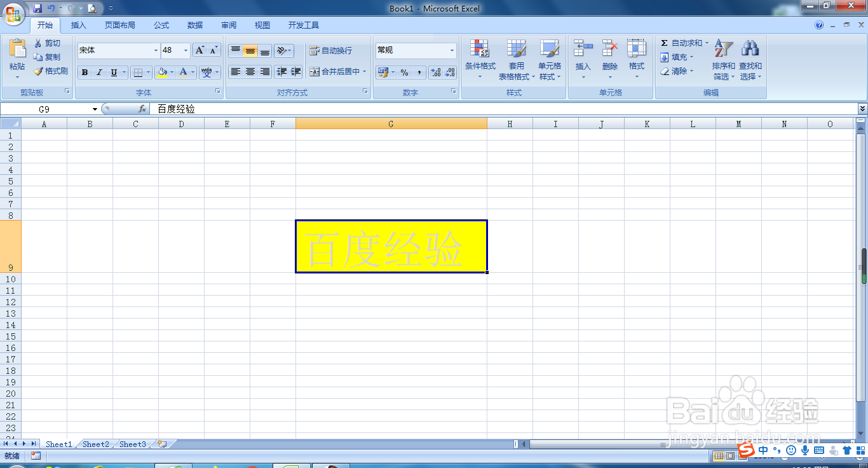The height and width of the screenshot is (468, 868).
Task: Paste clipboard contents using 粘贴 button
Action: point(17,59)
